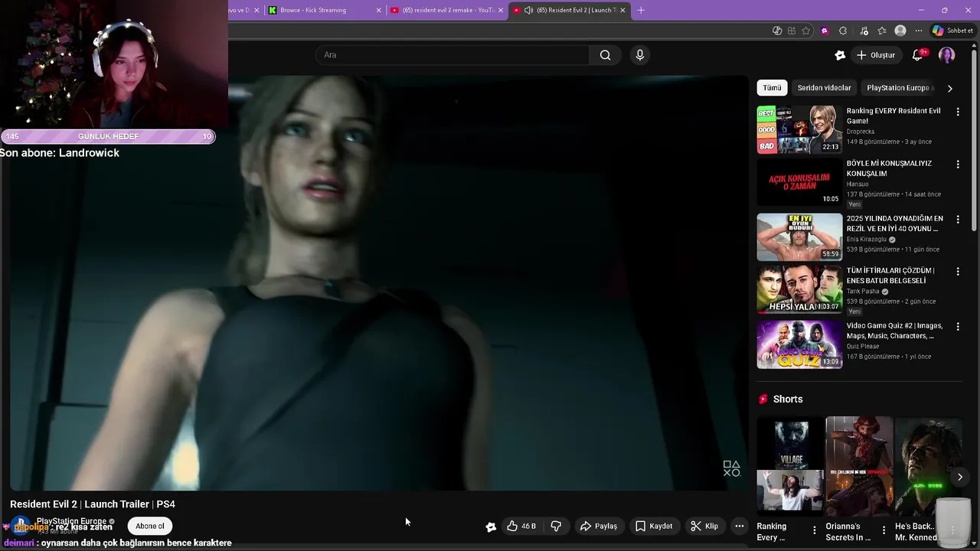Click the Resident Evil 2 Launch Trailer title

[93, 504]
